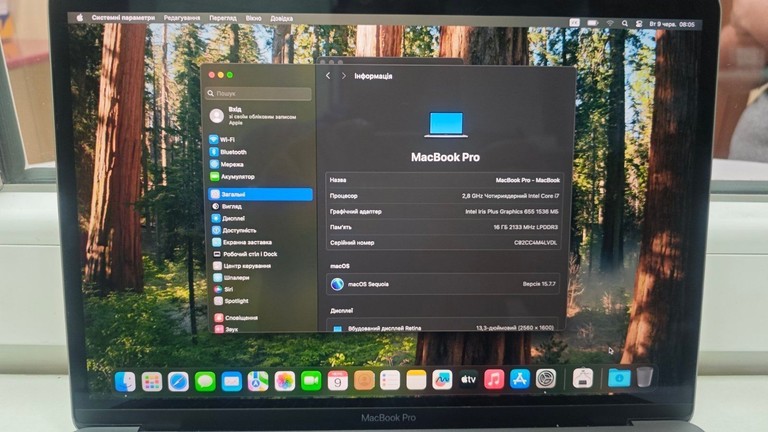Click the Пошук search field
The image size is (768, 432).
click(259, 93)
